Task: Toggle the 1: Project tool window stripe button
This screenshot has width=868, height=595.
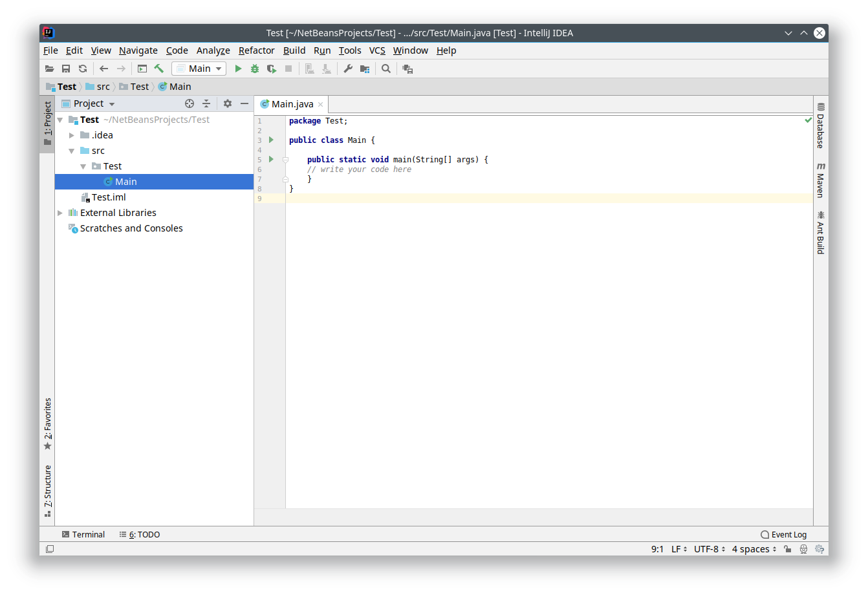Action: [x=47, y=124]
